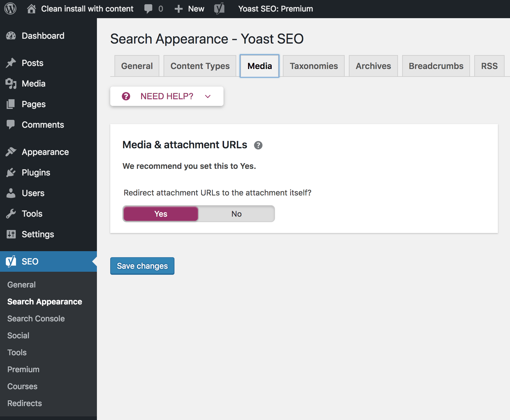Select the Media tab
Image resolution: width=510 pixels, height=420 pixels.
point(260,66)
